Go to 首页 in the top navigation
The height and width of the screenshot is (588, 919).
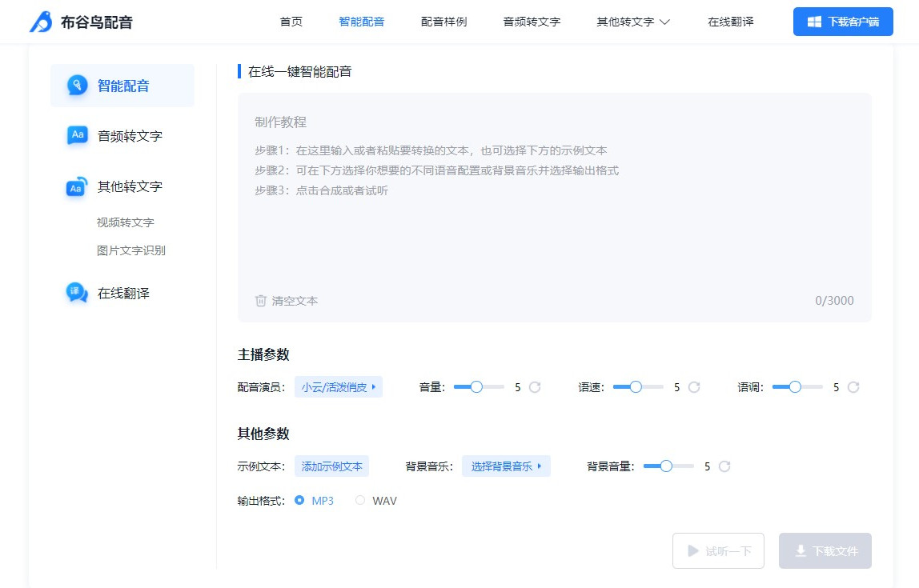pyautogui.click(x=291, y=22)
